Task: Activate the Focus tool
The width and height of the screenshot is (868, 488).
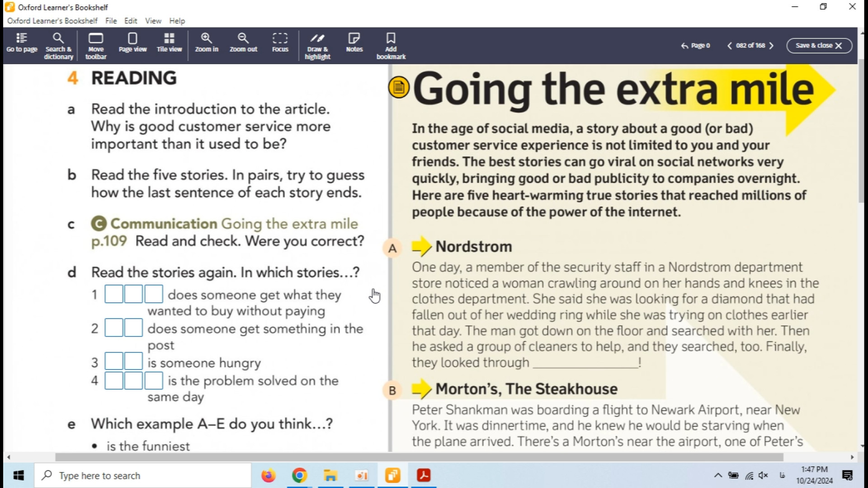Action: pos(280,43)
